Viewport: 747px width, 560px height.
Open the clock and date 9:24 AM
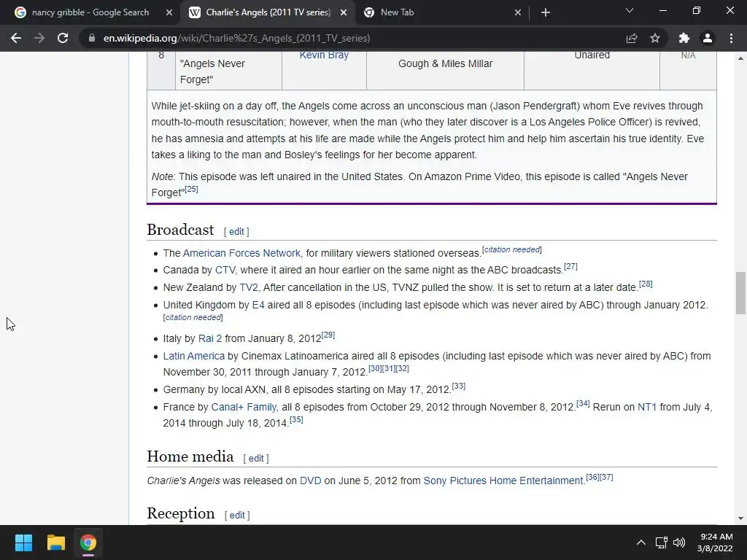click(x=716, y=542)
